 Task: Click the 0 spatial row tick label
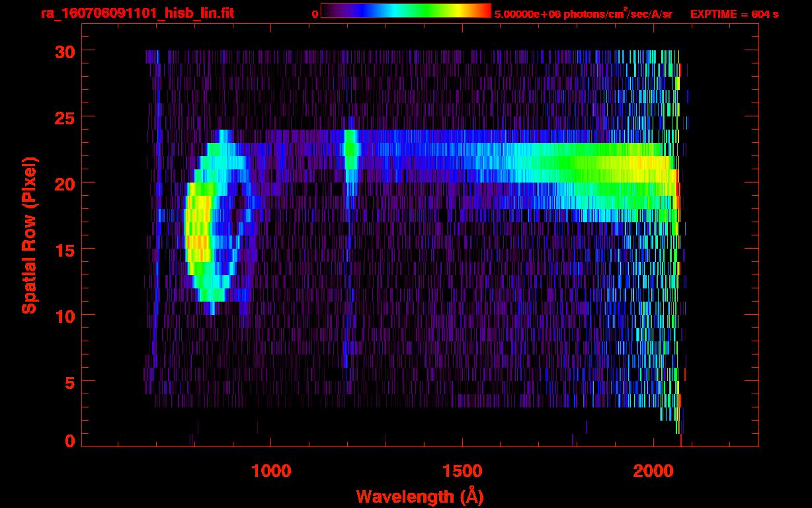click(x=69, y=441)
